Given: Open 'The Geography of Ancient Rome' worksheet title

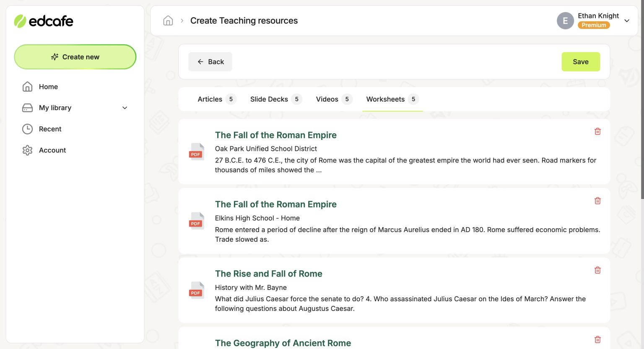Looking at the screenshot, I should [x=283, y=343].
